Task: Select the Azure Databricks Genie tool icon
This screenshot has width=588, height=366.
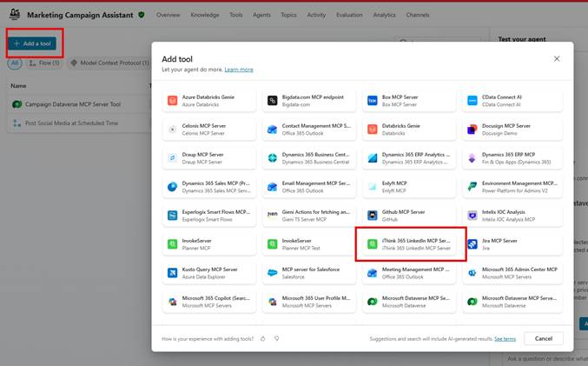Action: [x=174, y=100]
